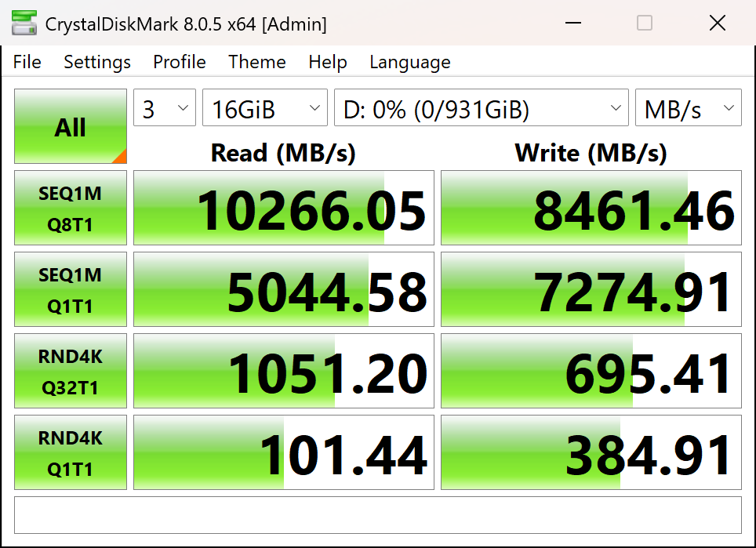Run the SEQ1M Q8T1 benchmark
756x548 pixels.
[x=71, y=208]
